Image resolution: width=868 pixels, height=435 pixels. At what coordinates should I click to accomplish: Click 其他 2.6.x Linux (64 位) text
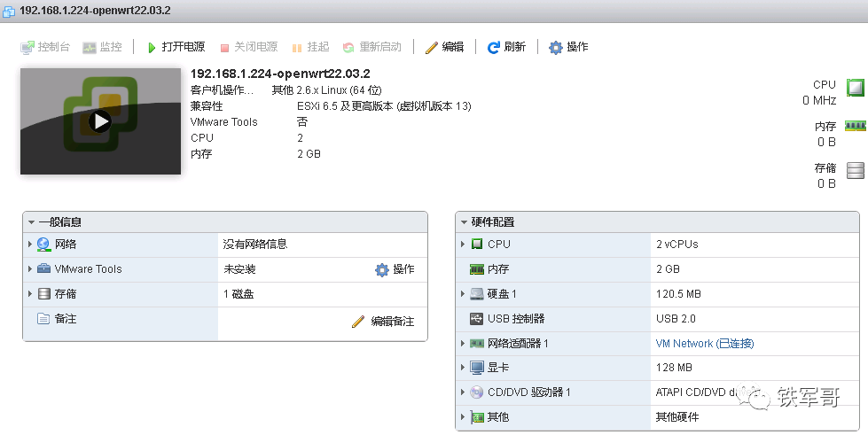[326, 89]
